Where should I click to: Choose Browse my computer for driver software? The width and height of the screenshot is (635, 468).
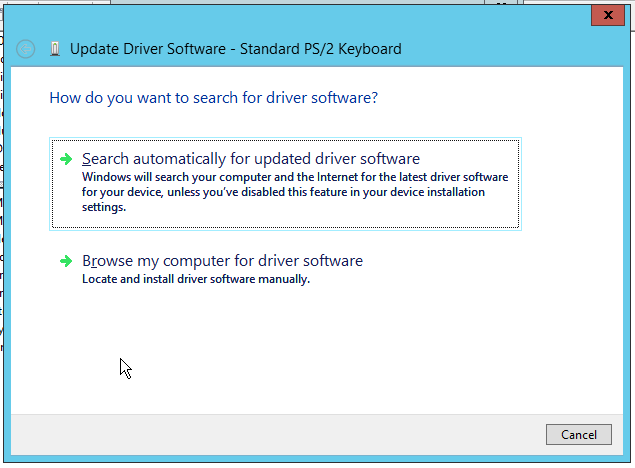(222, 261)
